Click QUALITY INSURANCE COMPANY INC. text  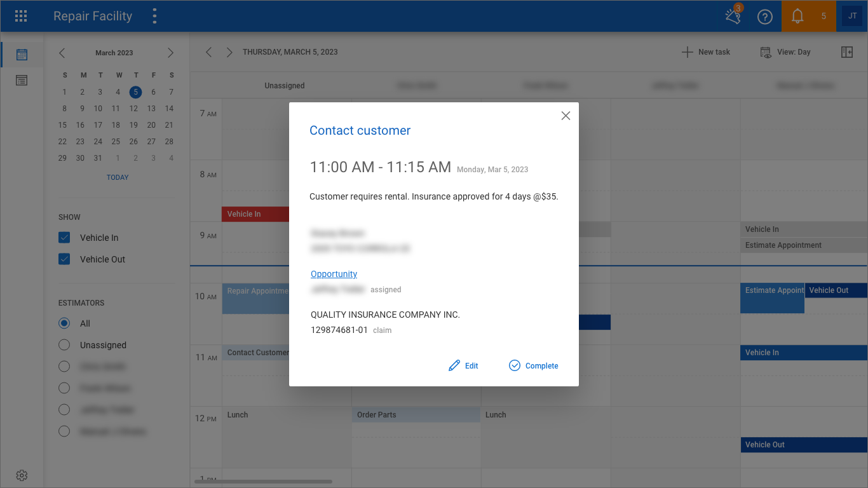pyautogui.click(x=385, y=315)
